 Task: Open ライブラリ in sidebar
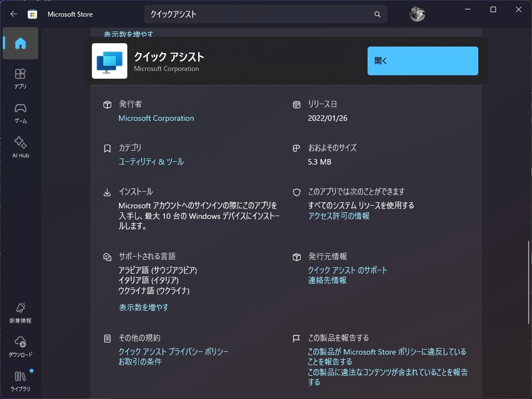[x=20, y=381]
